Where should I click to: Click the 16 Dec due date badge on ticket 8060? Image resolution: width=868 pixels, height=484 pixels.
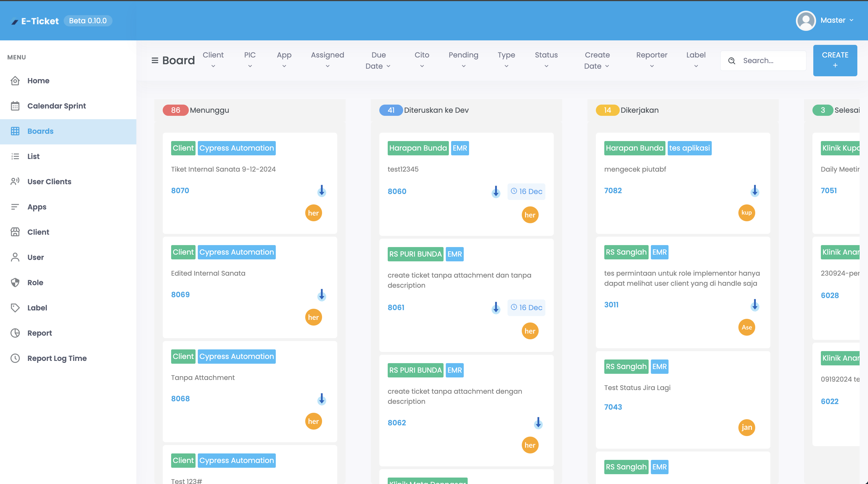[x=526, y=191]
